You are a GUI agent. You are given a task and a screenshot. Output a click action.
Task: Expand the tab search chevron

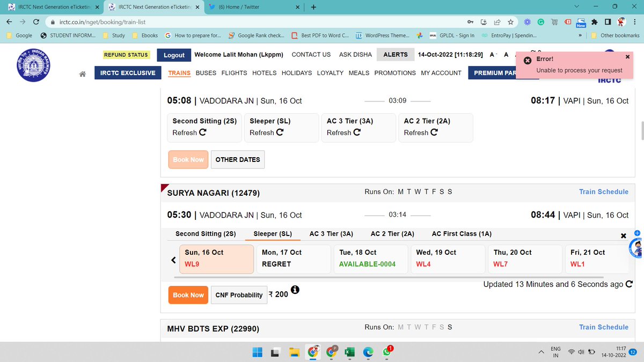(576, 7)
